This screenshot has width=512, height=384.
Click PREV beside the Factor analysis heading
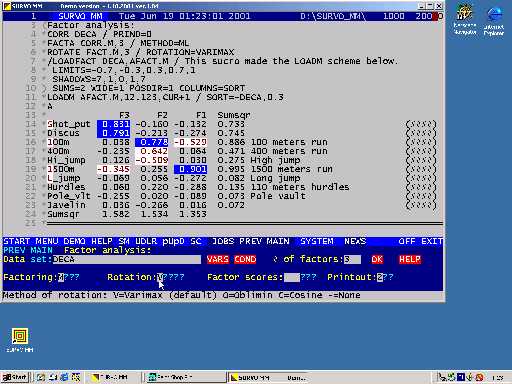pos(14,250)
